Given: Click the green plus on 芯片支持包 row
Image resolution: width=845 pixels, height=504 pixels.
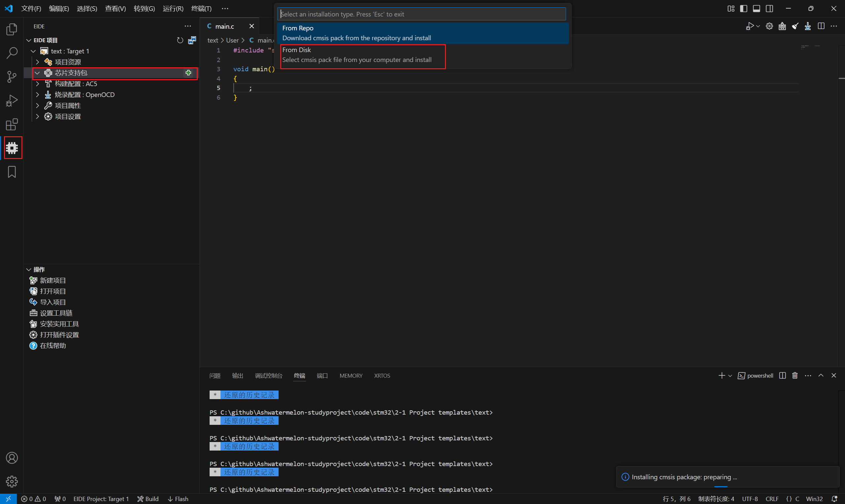Looking at the screenshot, I should pos(188,73).
